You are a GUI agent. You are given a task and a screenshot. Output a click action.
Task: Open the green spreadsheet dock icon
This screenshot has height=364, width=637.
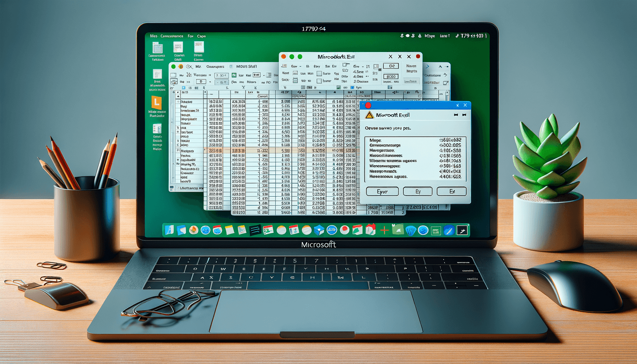coord(436,231)
